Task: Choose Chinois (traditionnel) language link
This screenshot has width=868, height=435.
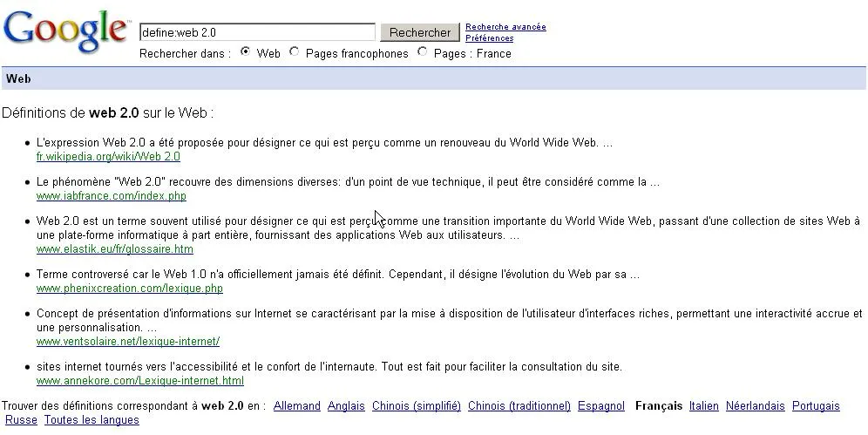Action: click(x=519, y=405)
